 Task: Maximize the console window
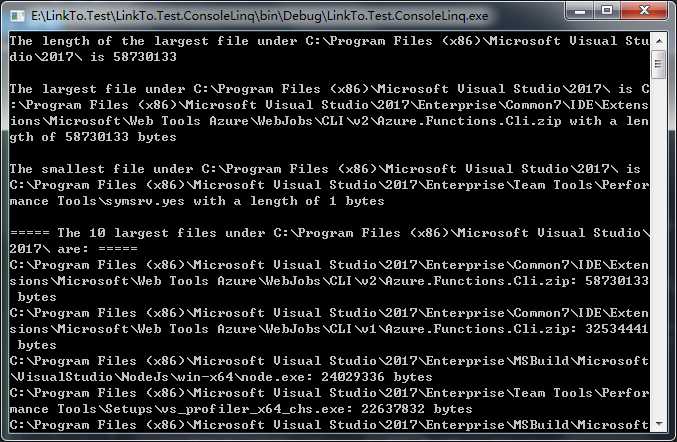pos(607,10)
